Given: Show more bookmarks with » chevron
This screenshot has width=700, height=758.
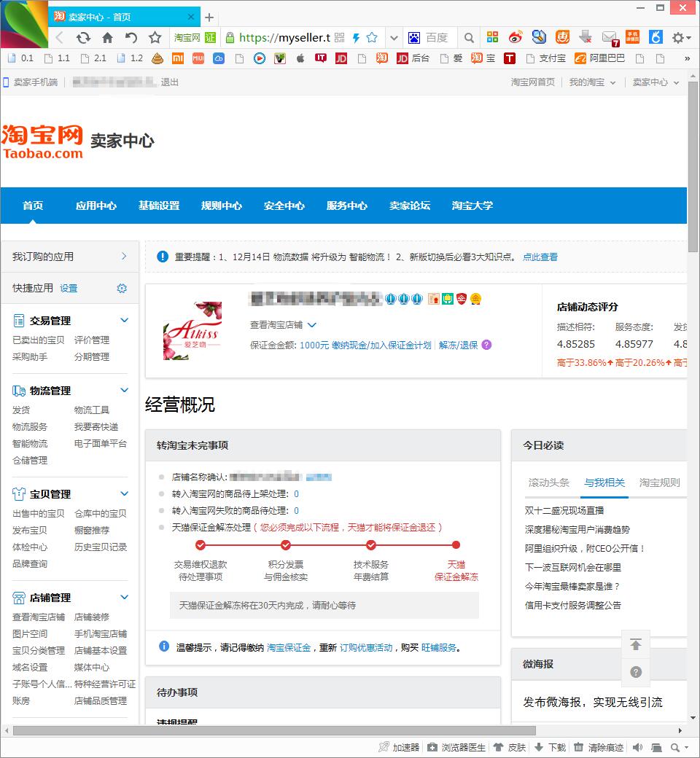Looking at the screenshot, I should pos(687,58).
